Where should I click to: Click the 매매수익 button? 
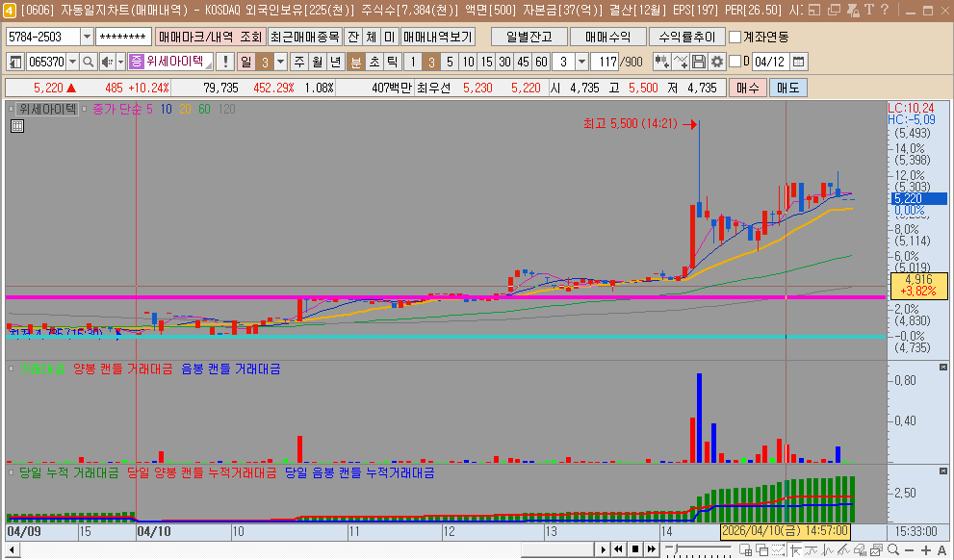pyautogui.click(x=608, y=38)
